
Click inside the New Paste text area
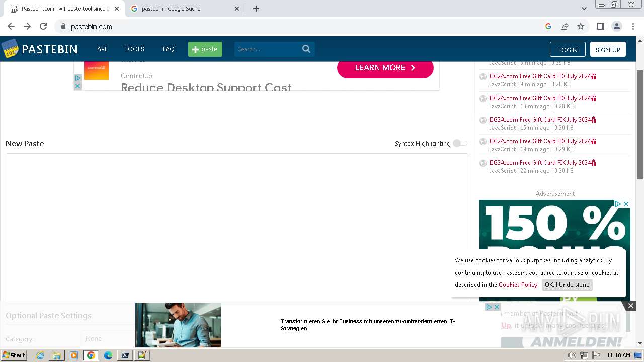[237, 227]
